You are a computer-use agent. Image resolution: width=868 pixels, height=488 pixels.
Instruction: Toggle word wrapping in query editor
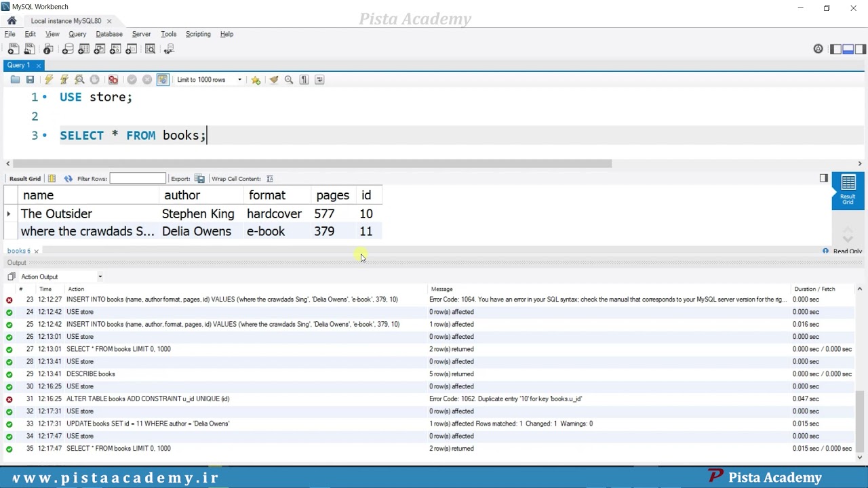(x=319, y=80)
